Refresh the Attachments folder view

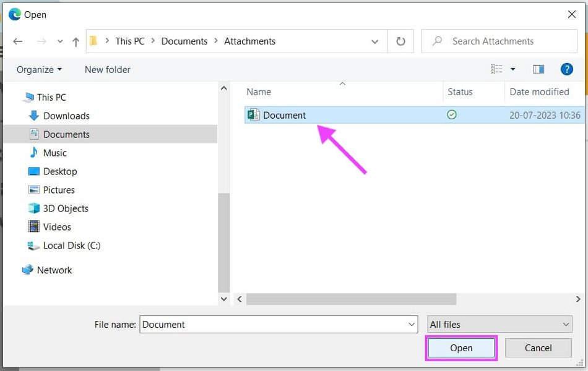(400, 41)
